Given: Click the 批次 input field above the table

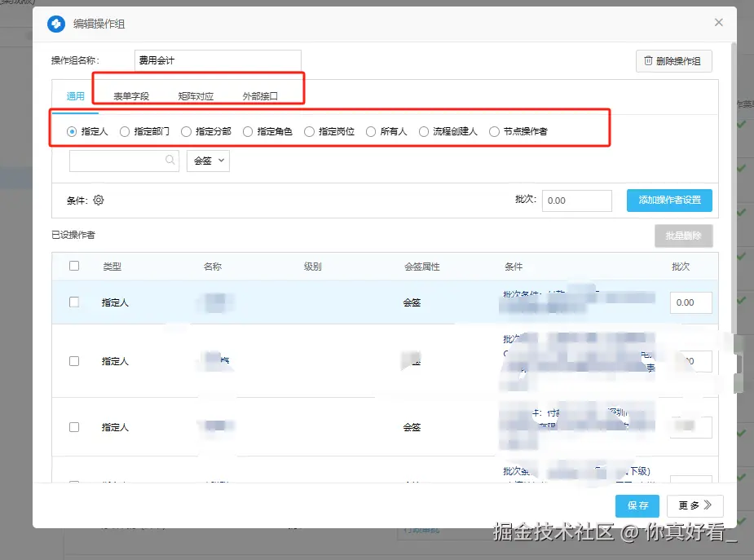Looking at the screenshot, I should click(577, 201).
